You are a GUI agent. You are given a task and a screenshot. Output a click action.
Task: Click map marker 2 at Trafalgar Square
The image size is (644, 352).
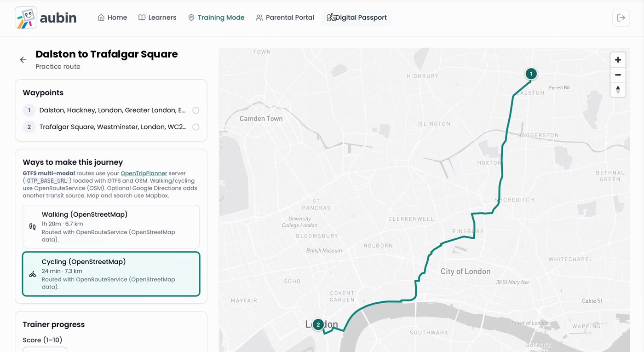(318, 324)
